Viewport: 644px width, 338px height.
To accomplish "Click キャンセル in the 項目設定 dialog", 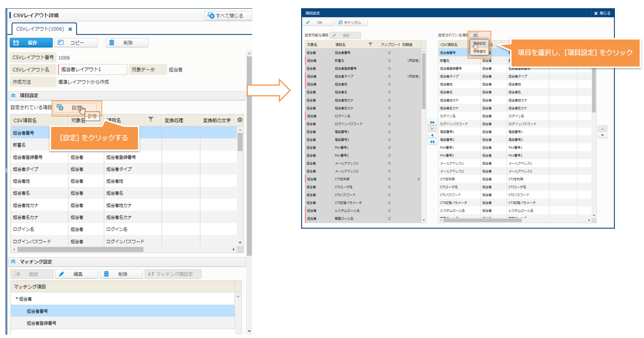I will (x=351, y=23).
